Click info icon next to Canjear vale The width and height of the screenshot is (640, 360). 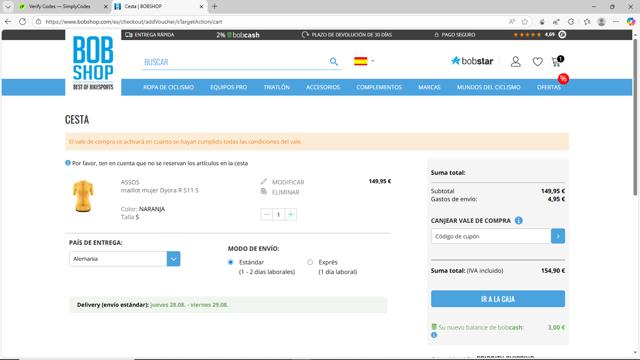tap(518, 220)
